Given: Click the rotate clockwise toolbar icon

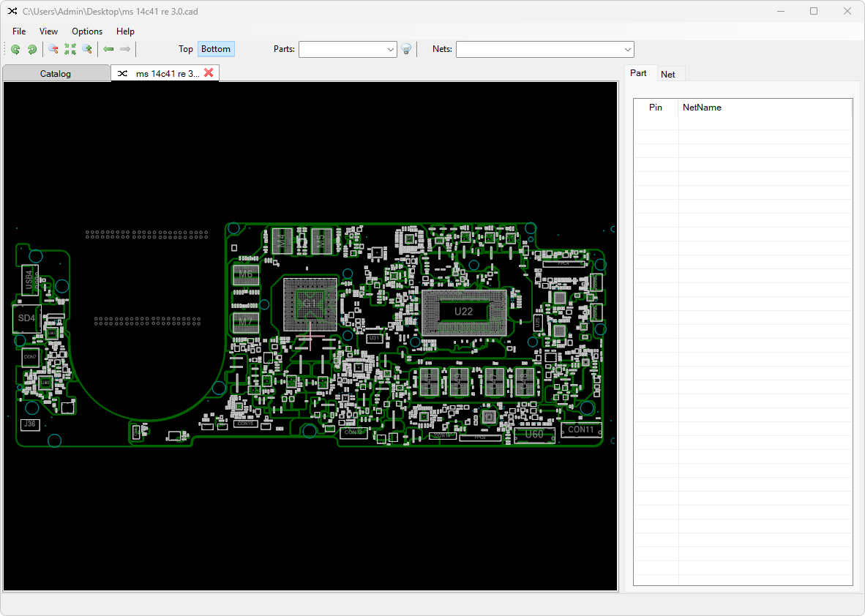Looking at the screenshot, I should pyautogui.click(x=32, y=49).
